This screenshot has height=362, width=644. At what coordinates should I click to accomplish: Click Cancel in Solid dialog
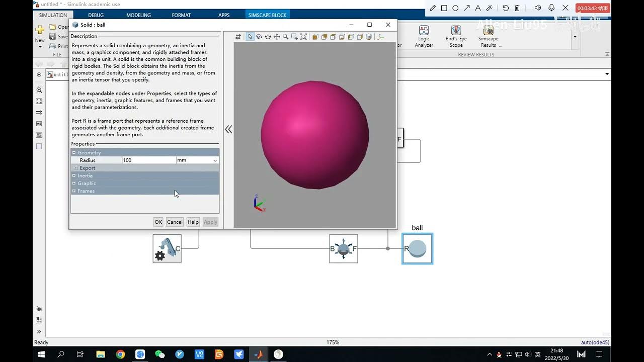pos(175,222)
